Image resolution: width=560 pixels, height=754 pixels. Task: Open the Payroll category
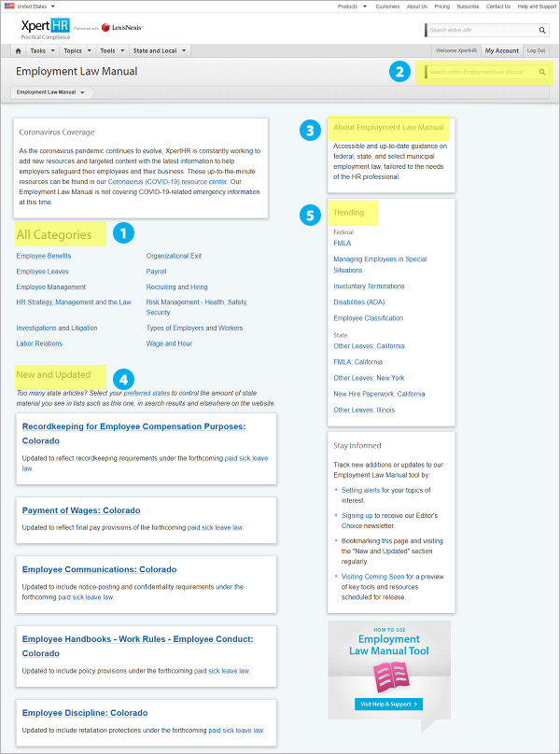157,272
